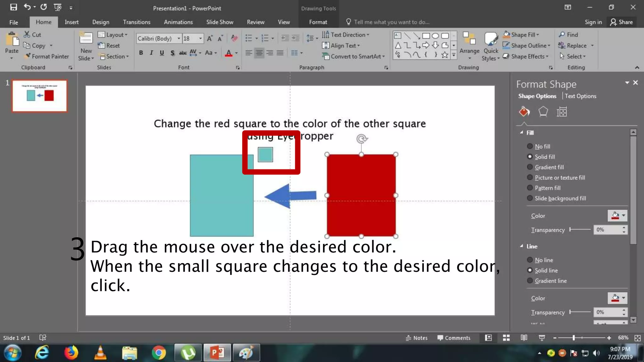Screen dimensions: 644x362
Task: Click the Undo arrow icon
Action: pyautogui.click(x=27, y=7)
